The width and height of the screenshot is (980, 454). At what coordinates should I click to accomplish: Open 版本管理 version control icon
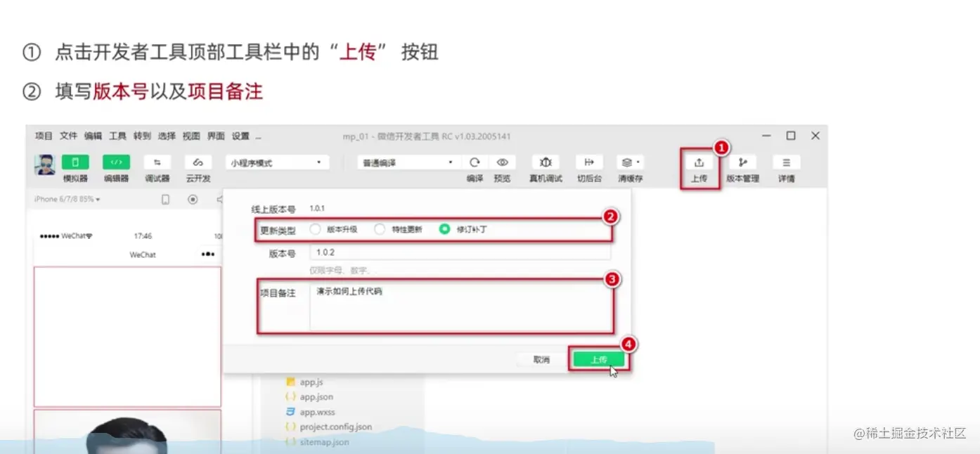pos(742,163)
